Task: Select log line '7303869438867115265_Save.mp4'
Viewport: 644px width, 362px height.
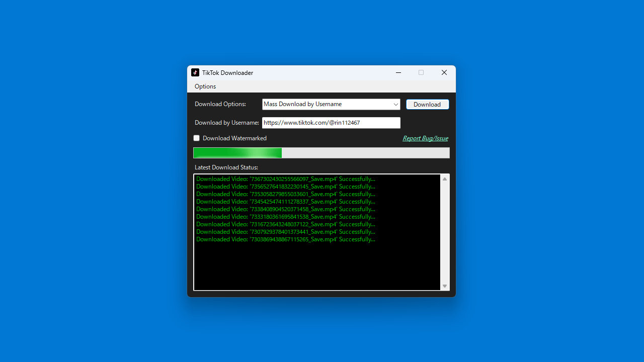Action: (286, 239)
